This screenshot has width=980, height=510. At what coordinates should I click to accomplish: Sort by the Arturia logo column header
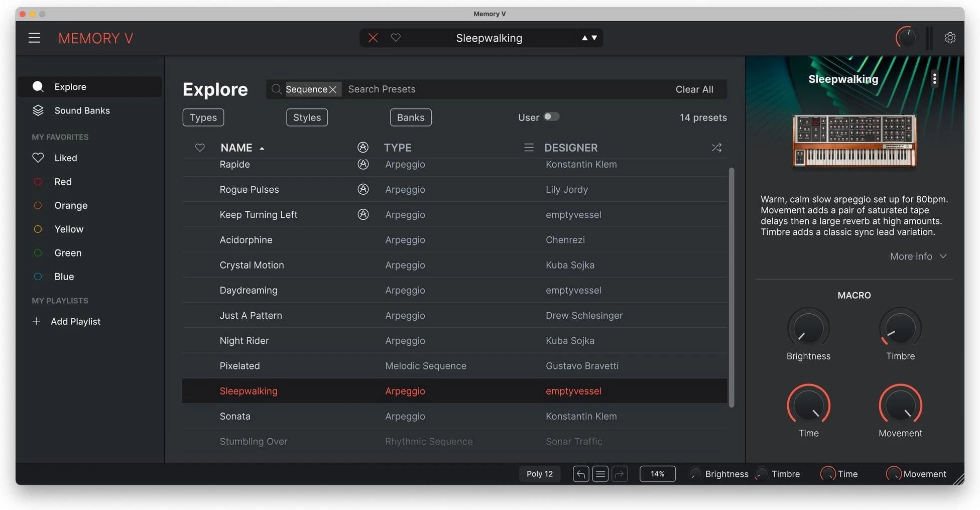point(363,147)
